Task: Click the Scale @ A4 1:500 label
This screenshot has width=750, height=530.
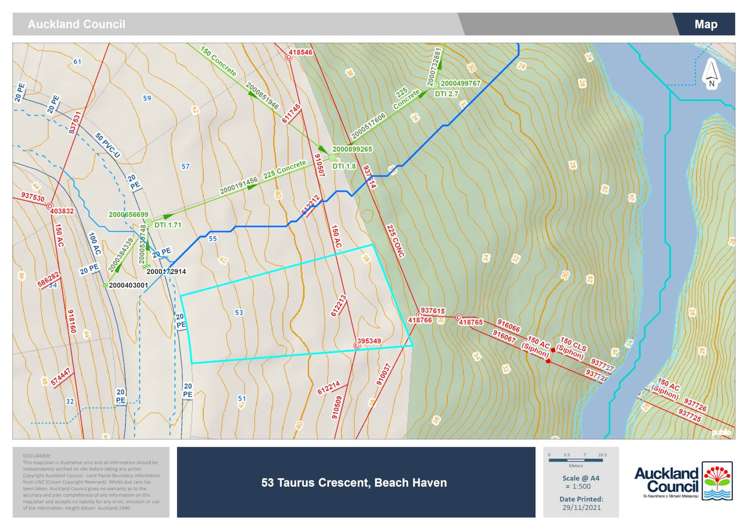Action: (581, 482)
